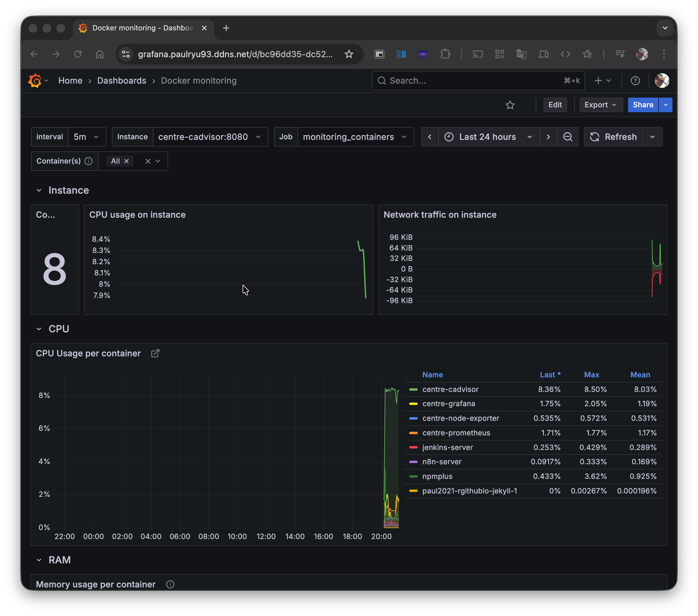
Task: Toggle the jenkins-server series in the legend
Action: click(447, 447)
